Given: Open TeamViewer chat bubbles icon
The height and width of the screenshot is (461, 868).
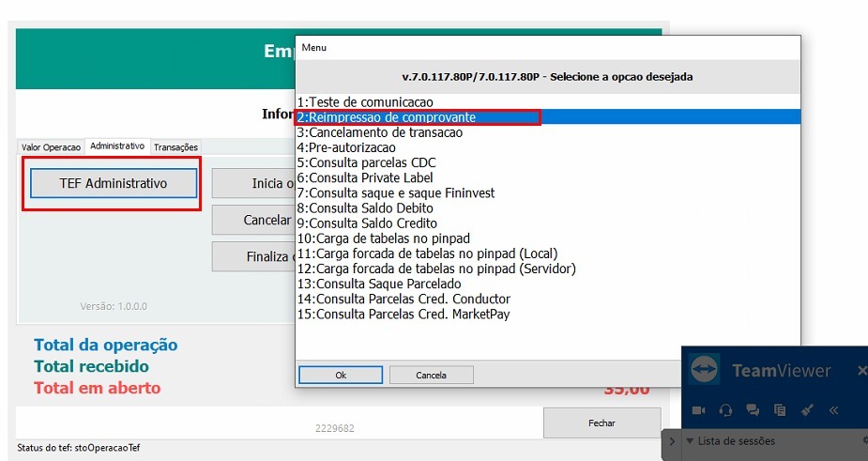Looking at the screenshot, I should pyautogui.click(x=753, y=410).
